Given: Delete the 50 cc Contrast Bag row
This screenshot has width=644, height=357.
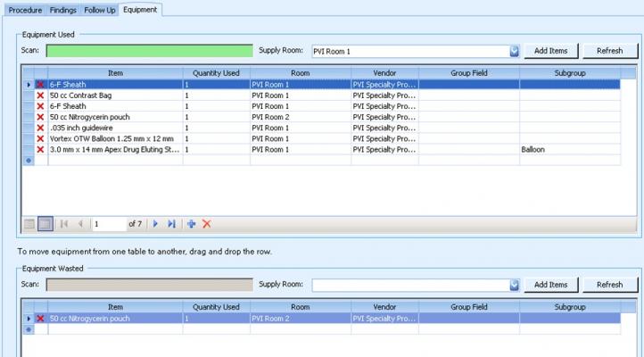Looking at the screenshot, I should pyautogui.click(x=40, y=95).
